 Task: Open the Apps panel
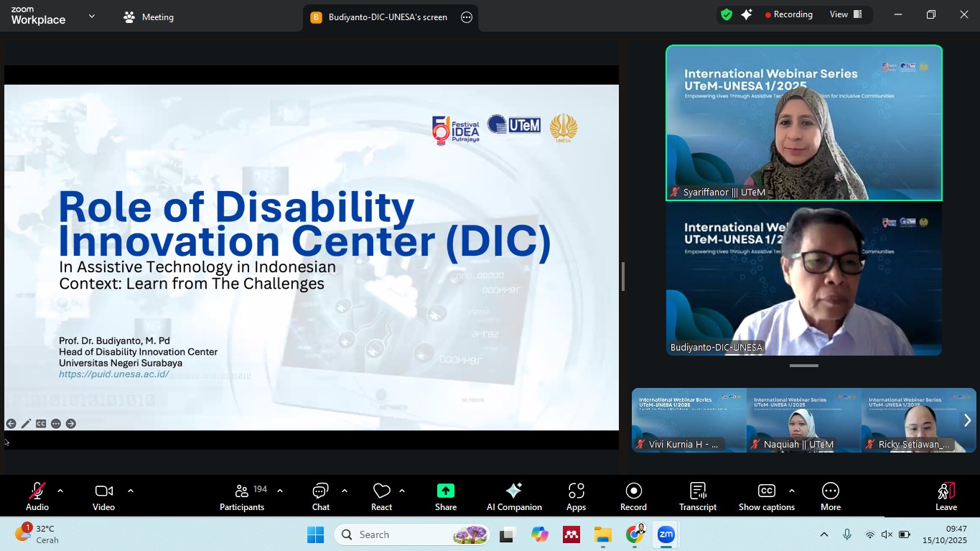(576, 496)
